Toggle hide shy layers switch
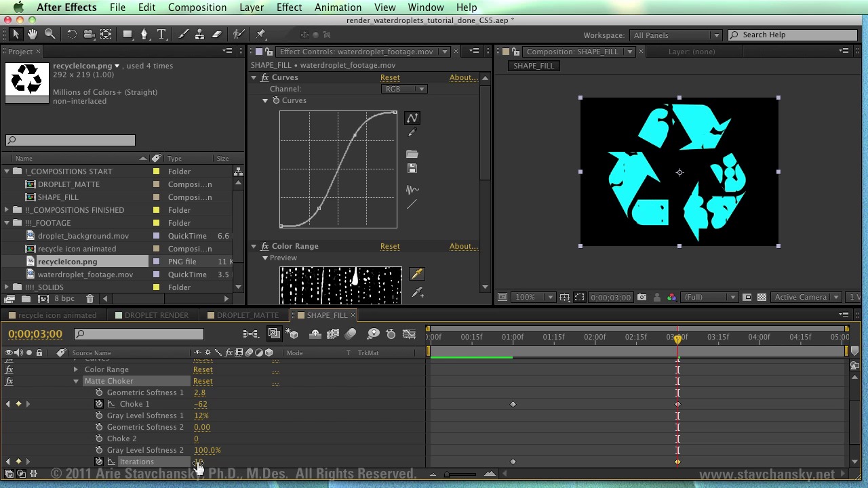The width and height of the screenshot is (868, 488). pyautogui.click(x=315, y=333)
